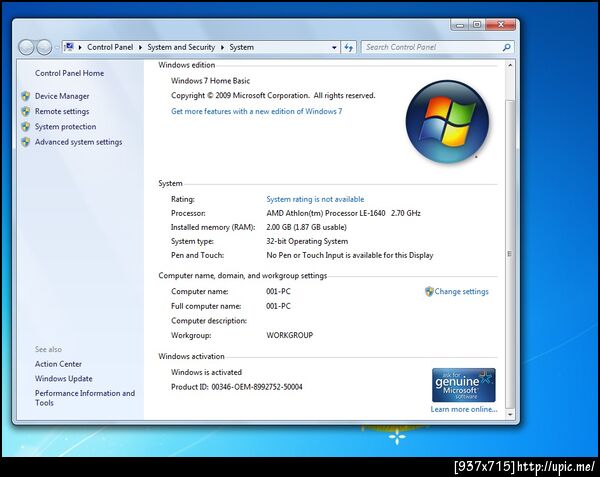This screenshot has width=600, height=477.
Task: Click Learn more online link
Action: [464, 409]
